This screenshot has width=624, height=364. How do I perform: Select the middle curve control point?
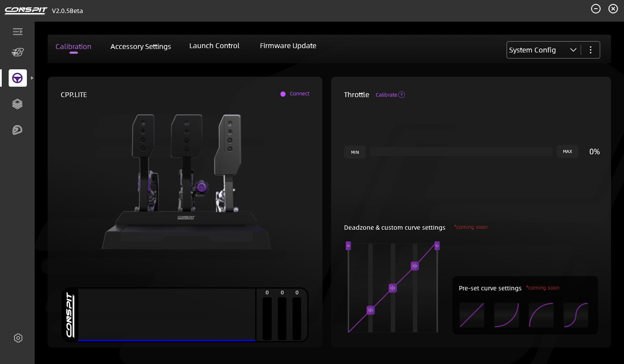tap(393, 288)
